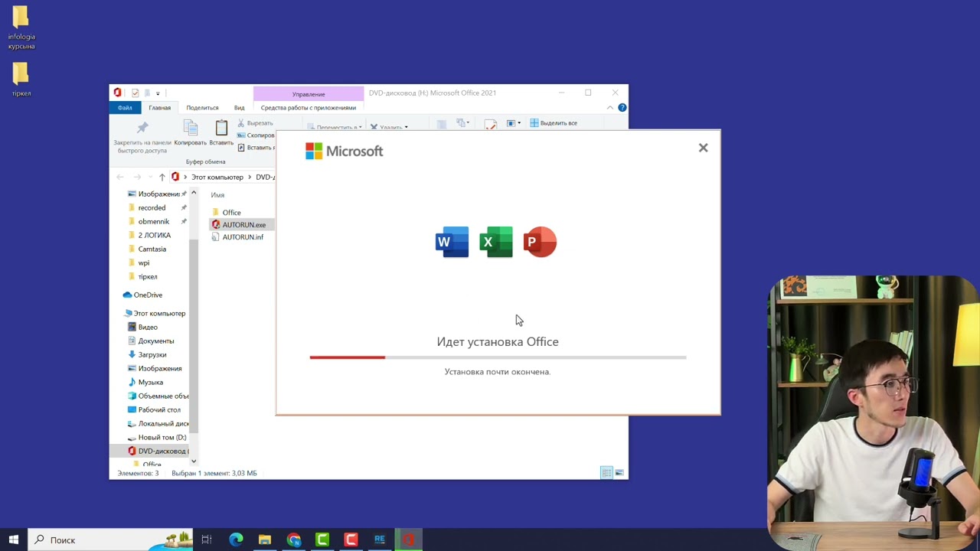Click navigation pane scroll down arrow
980x551 pixels.
194,461
